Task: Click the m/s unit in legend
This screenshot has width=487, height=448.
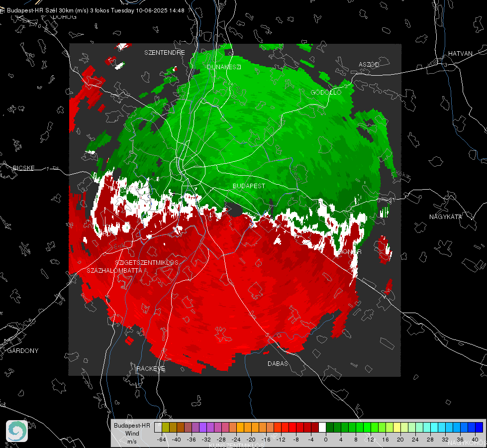Action: tap(132, 441)
